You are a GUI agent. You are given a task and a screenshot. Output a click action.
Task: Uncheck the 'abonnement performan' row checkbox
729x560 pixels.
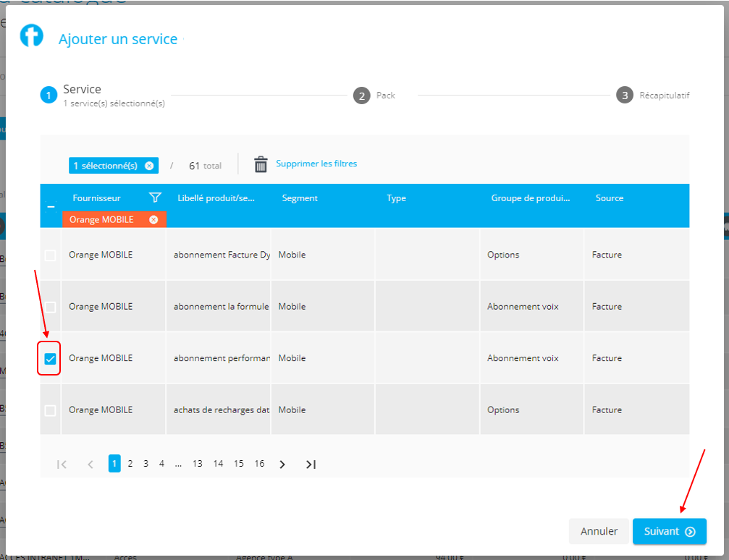pos(50,358)
